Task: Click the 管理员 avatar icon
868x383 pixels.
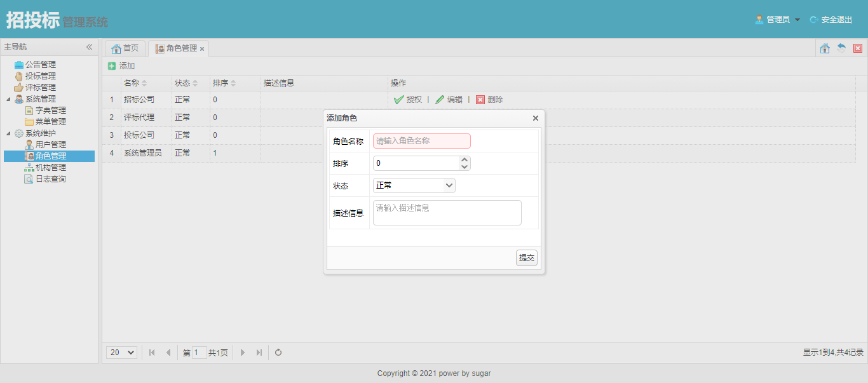Action: pos(759,20)
